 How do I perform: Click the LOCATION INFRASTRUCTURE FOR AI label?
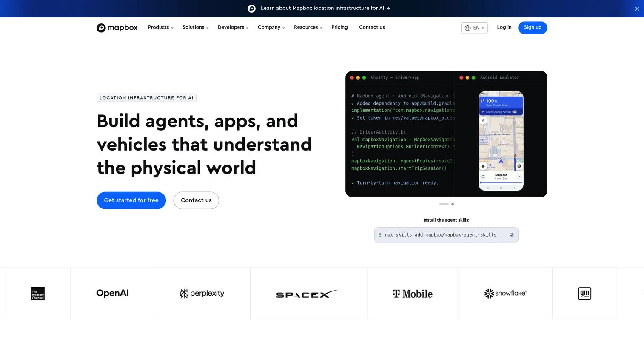[146, 98]
